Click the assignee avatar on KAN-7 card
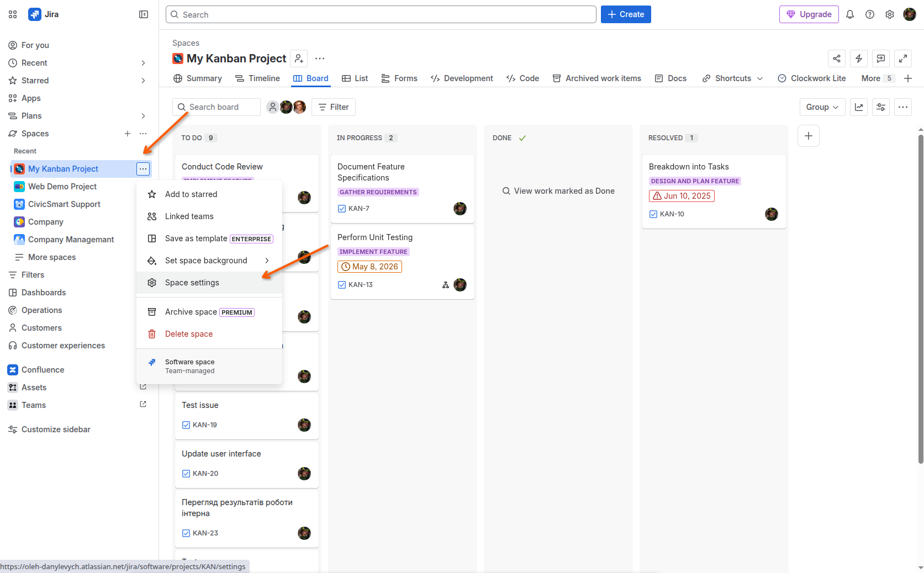Image resolution: width=924 pixels, height=573 pixels. tap(460, 209)
